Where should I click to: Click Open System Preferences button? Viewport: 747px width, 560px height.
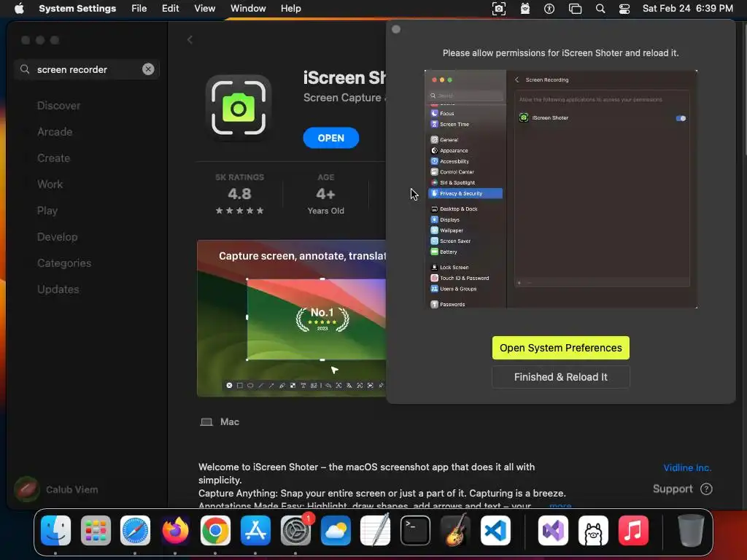point(561,348)
